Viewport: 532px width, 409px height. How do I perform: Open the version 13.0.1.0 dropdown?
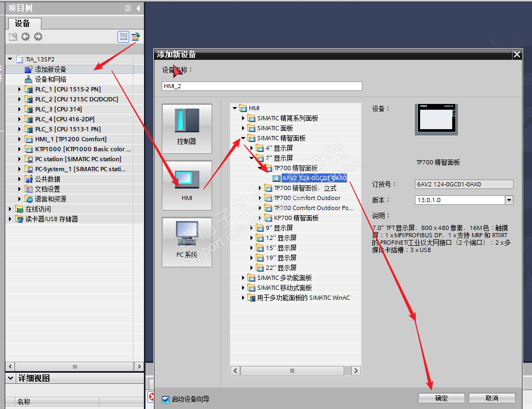click(x=509, y=200)
